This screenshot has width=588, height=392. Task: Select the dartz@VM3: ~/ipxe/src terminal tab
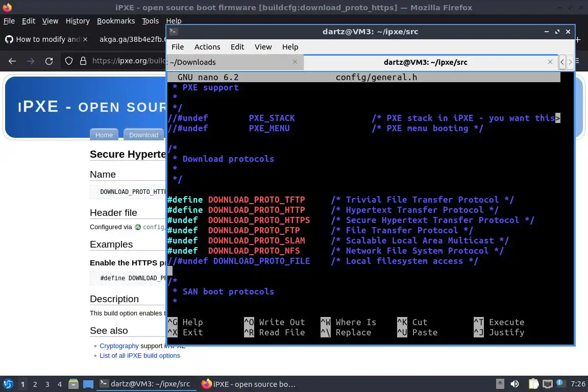425,62
